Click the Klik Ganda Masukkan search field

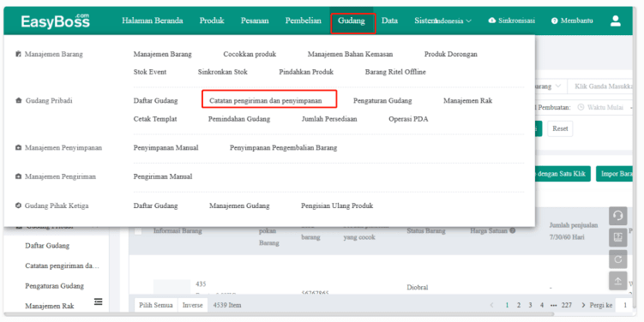(600, 86)
